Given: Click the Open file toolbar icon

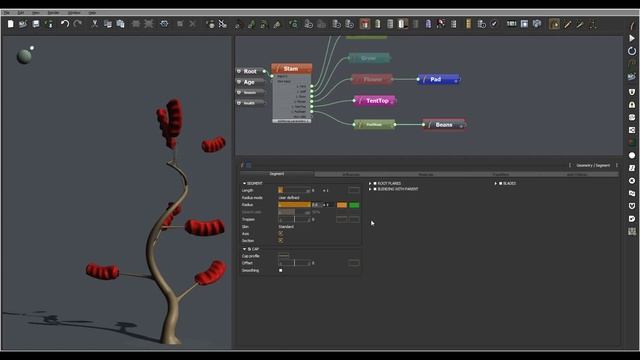Looking at the screenshot, I should pyautogui.click(x=23, y=24).
